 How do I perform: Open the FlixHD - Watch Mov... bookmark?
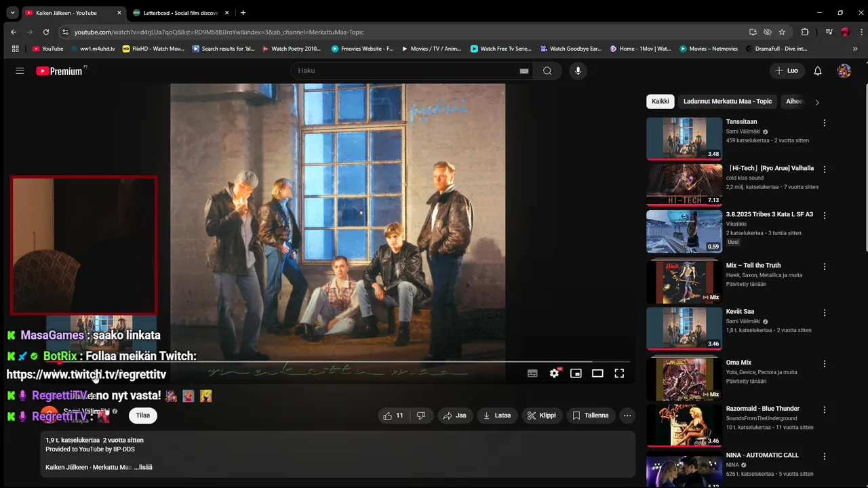pos(153,49)
